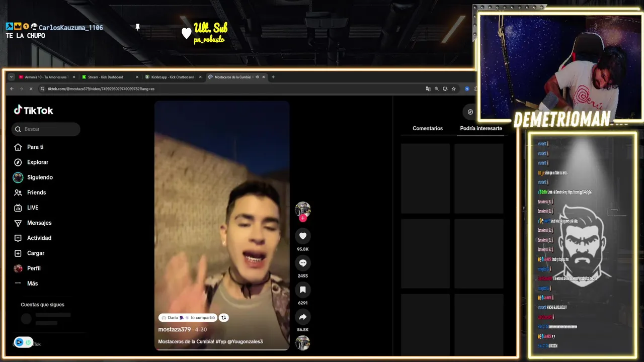644x362 pixels.
Task: Follow creator with red plus badge
Action: click(303, 218)
